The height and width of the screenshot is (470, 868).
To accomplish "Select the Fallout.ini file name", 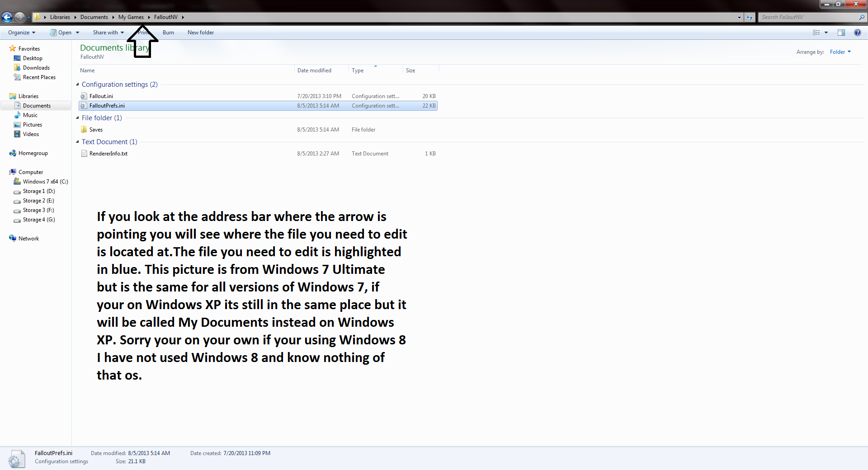I will (101, 96).
